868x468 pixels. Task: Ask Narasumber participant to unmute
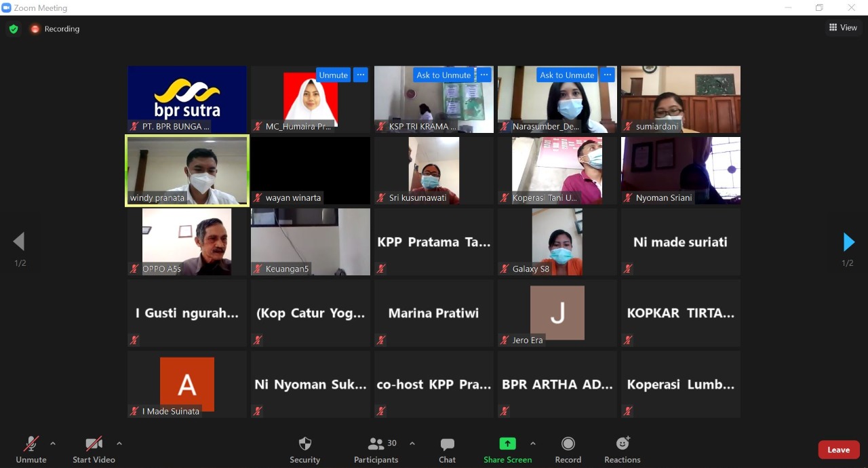pyautogui.click(x=567, y=75)
